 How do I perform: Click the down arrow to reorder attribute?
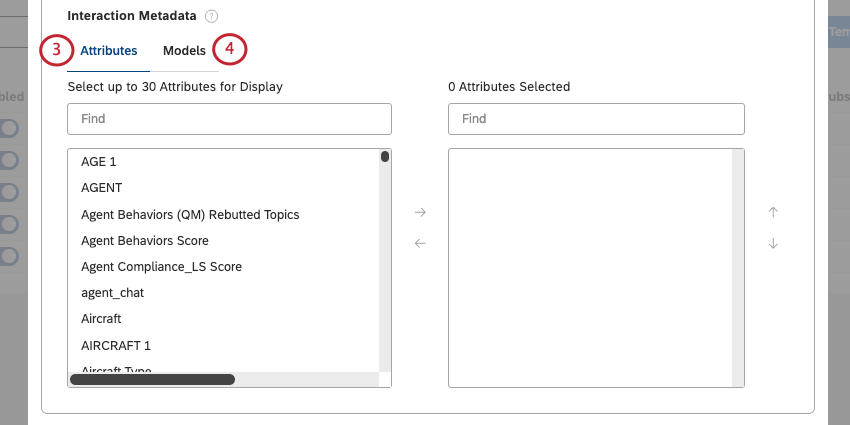click(x=773, y=243)
